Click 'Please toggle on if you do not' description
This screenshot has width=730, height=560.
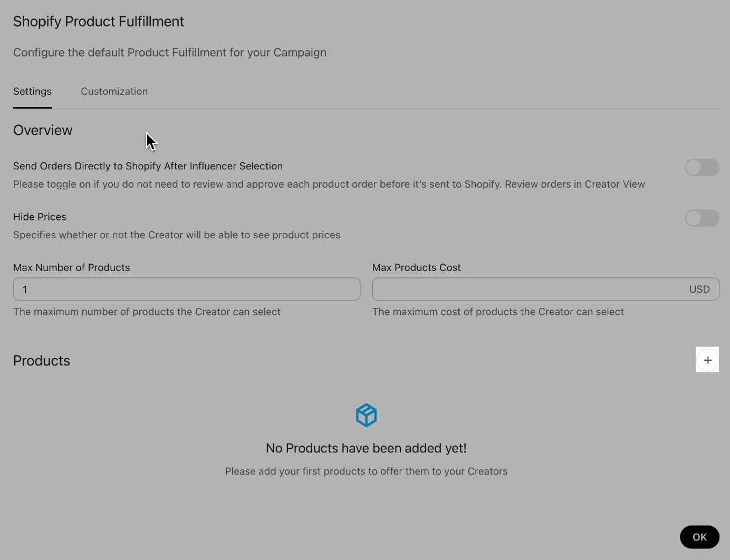[329, 185]
